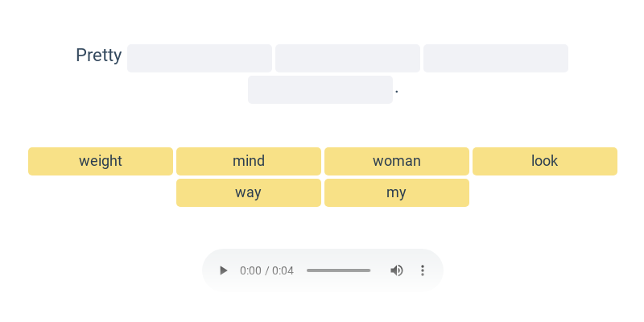
Task: Select the "look" word tile
Action: tap(545, 162)
